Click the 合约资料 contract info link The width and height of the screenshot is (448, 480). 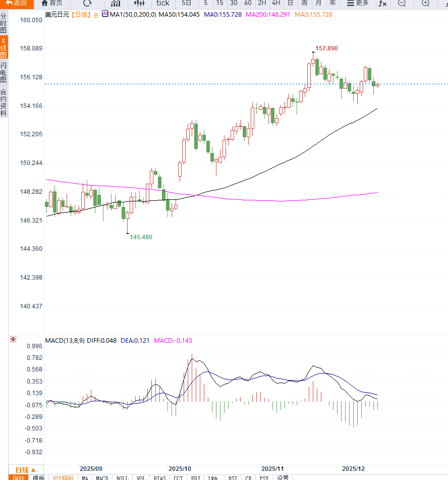tap(4, 103)
